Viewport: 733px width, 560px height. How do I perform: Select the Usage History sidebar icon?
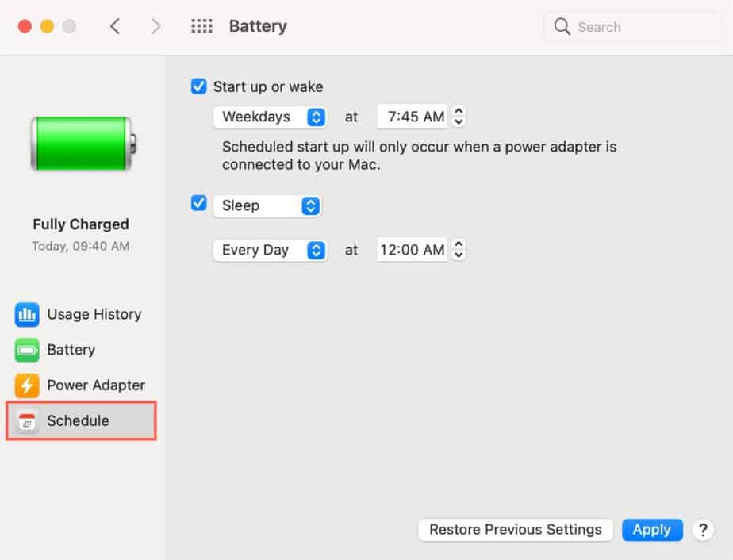[26, 314]
